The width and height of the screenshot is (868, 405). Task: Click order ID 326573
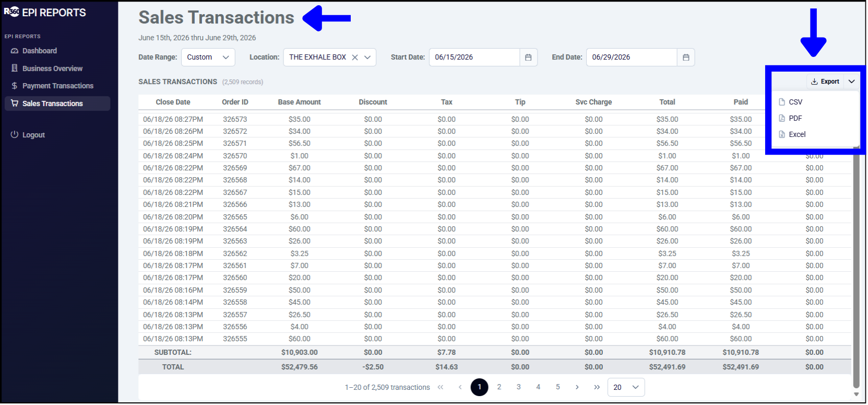click(235, 119)
